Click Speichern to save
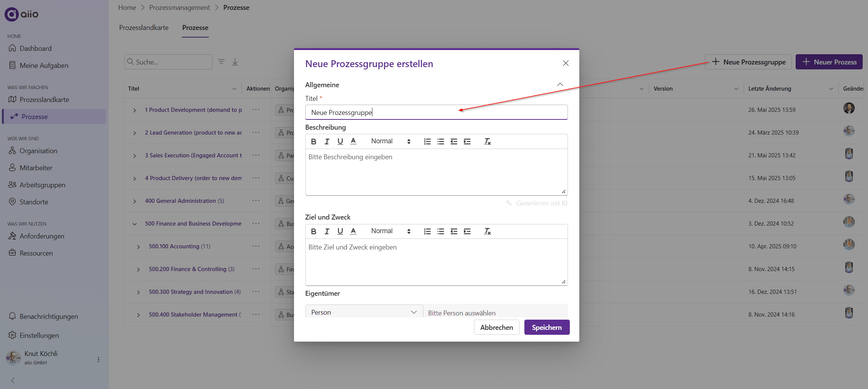Viewport: 868px width, 389px height. click(x=547, y=327)
